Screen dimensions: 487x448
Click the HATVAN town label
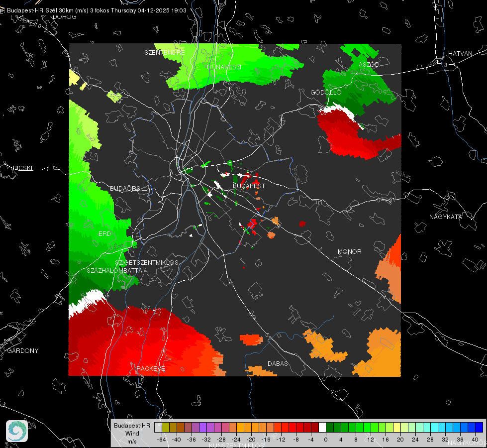pos(460,53)
